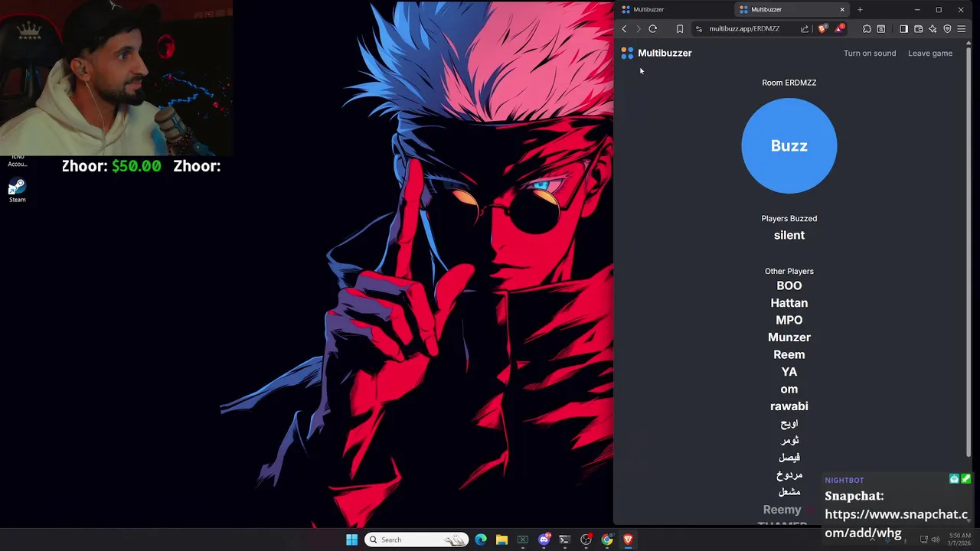Screen dimensions: 980x551
Task: Click the Room ERDMZZ label
Action: [789, 83]
